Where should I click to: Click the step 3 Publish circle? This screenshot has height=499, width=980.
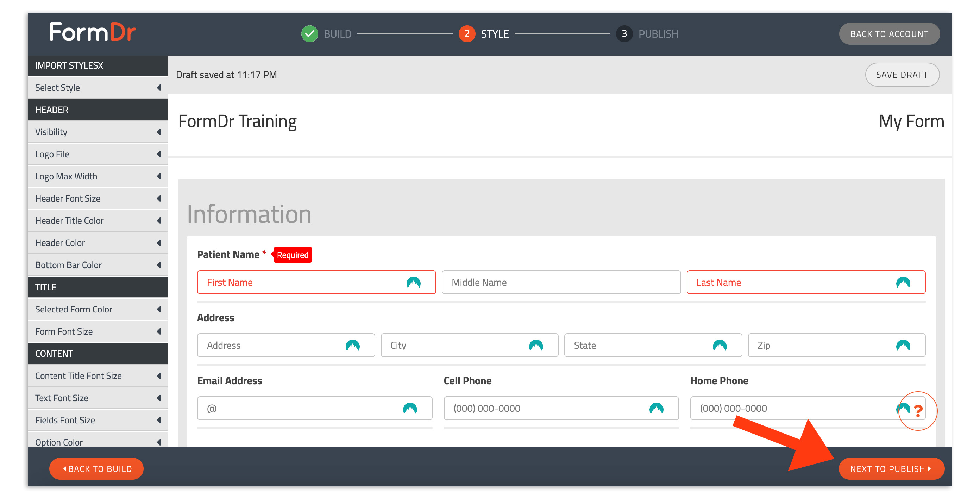(624, 34)
